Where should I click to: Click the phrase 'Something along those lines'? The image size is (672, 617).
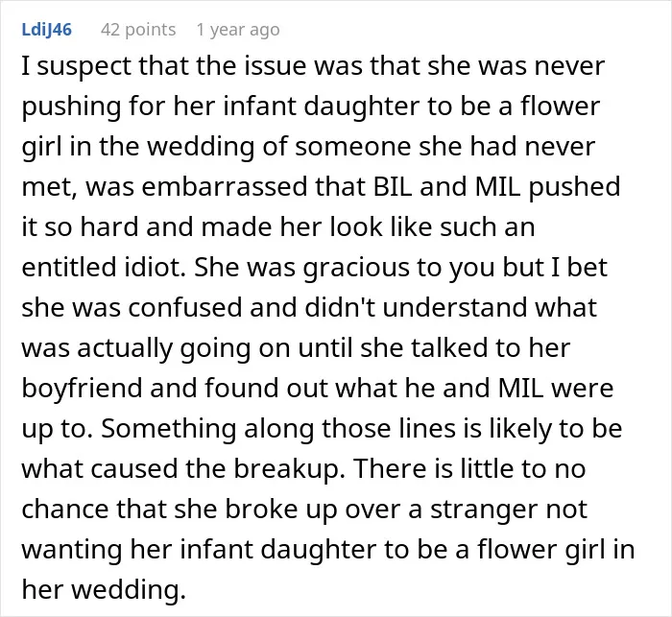click(x=278, y=429)
